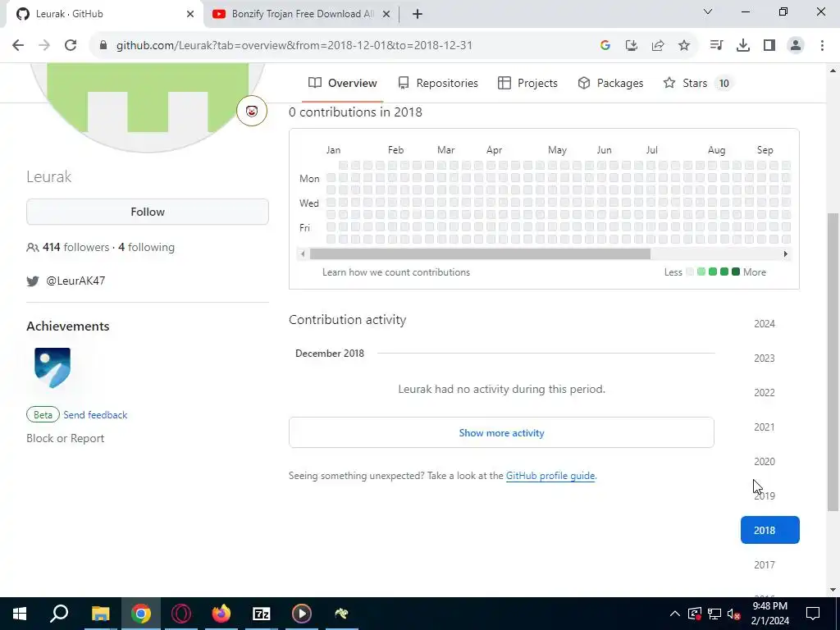Open the Chrome three-dot menu
Viewport: 840px width, 630px height.
[822, 46]
